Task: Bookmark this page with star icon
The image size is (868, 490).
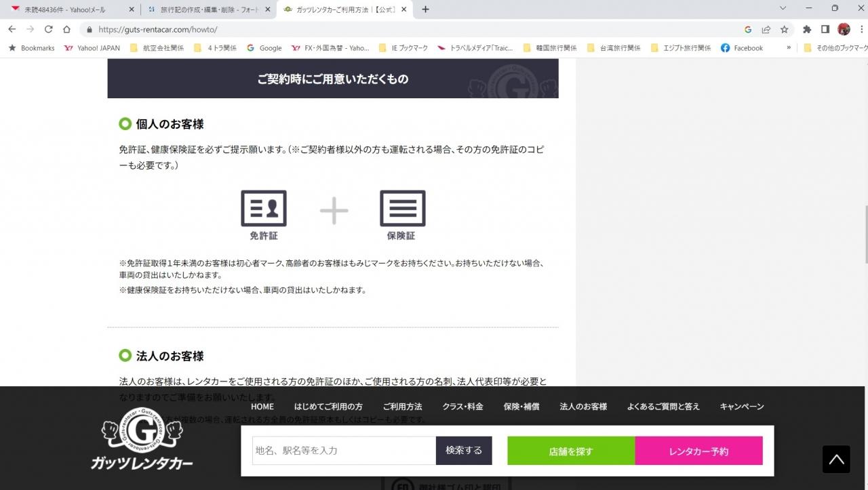Action: 784,29
